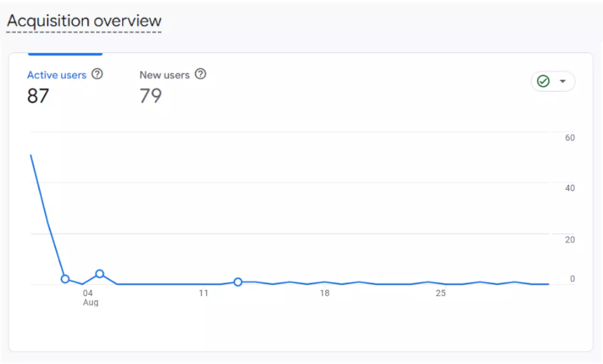
Task: Click the 18 date axis label
Action: click(x=324, y=293)
